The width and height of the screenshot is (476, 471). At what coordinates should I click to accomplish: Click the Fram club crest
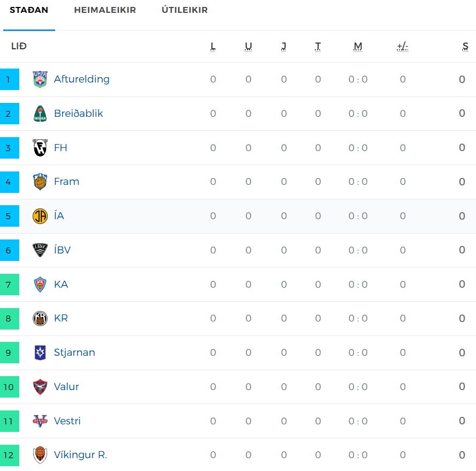tap(40, 182)
